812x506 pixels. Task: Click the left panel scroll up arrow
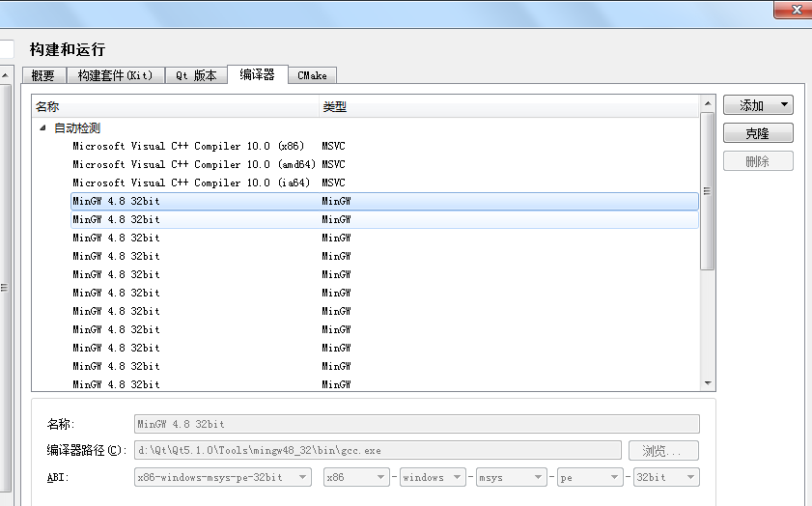point(5,75)
